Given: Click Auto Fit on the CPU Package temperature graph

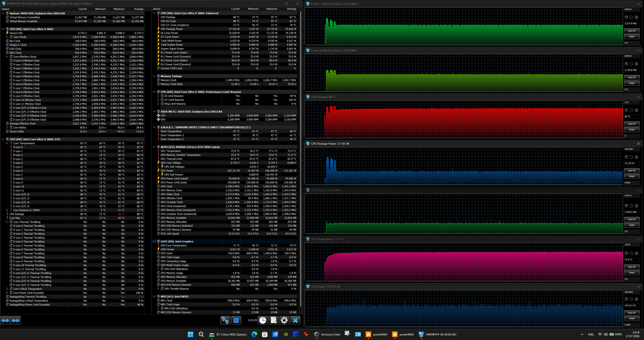Looking at the screenshot, I should click(632, 124).
